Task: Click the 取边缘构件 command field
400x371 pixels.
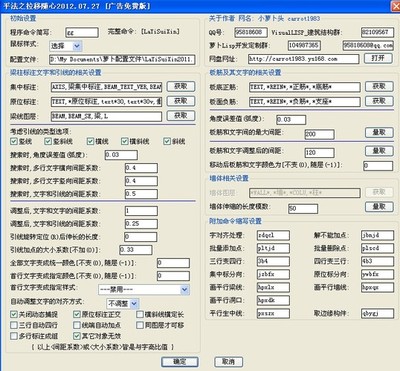Action: [377, 313]
